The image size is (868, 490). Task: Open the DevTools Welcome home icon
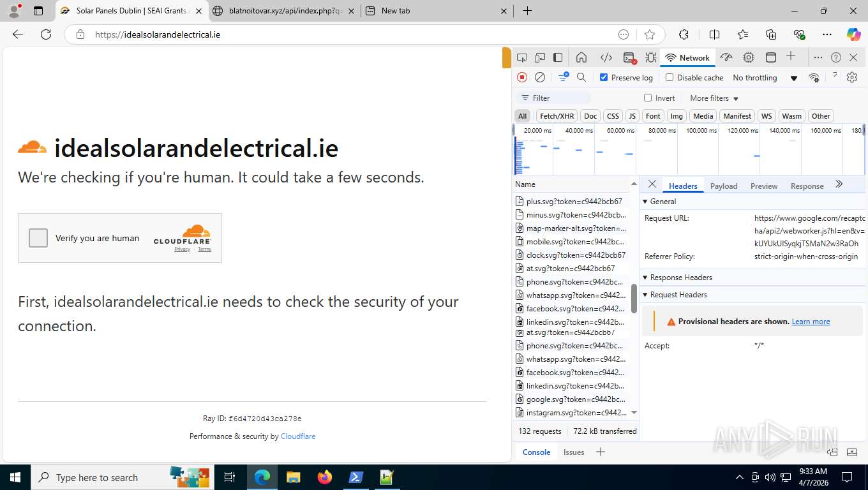click(x=581, y=57)
